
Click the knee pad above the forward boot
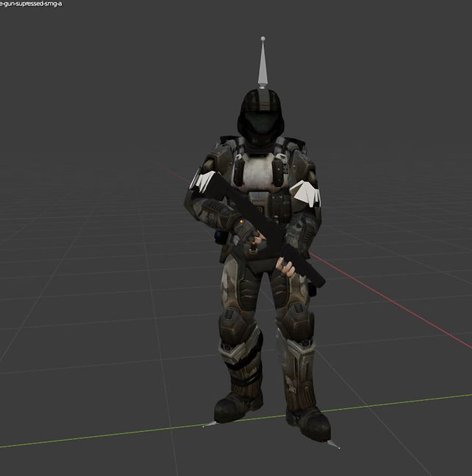tap(296, 320)
